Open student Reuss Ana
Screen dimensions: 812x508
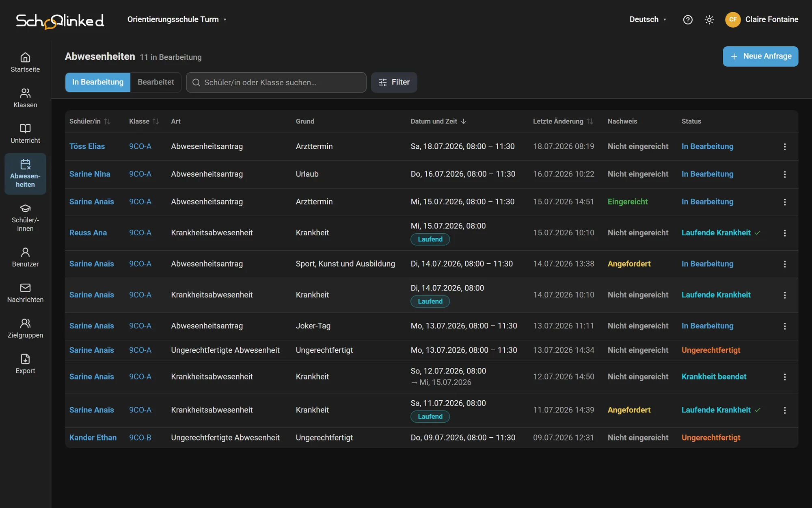pos(88,233)
